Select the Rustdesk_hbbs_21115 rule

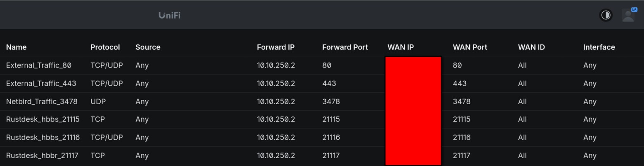click(43, 119)
